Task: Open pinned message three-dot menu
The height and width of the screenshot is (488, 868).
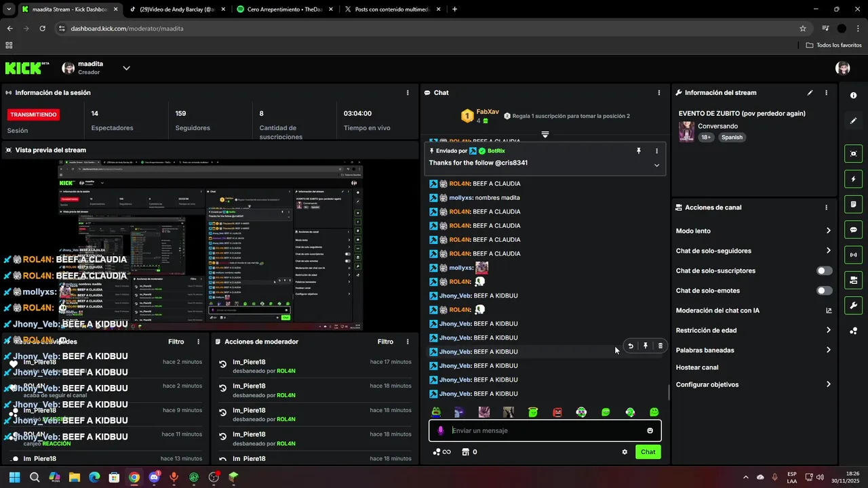Action: tap(656, 151)
